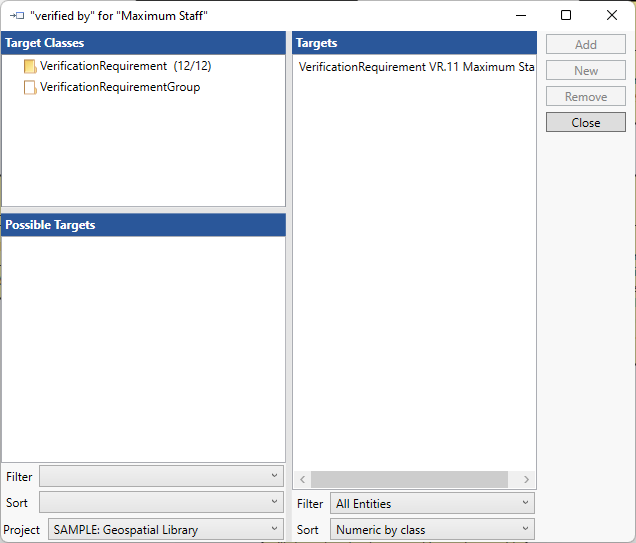The image size is (636, 543).
Task: Maximize the dialog window
Action: 566,16
